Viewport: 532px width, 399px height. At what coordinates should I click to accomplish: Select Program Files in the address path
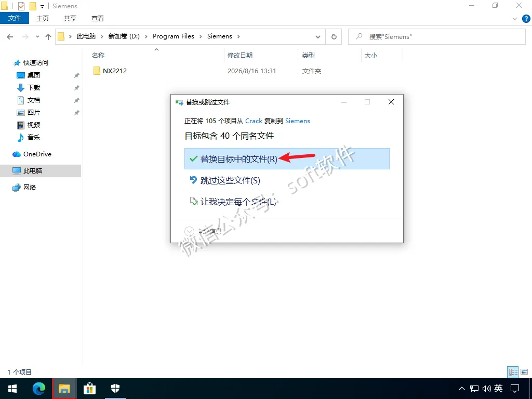(174, 36)
